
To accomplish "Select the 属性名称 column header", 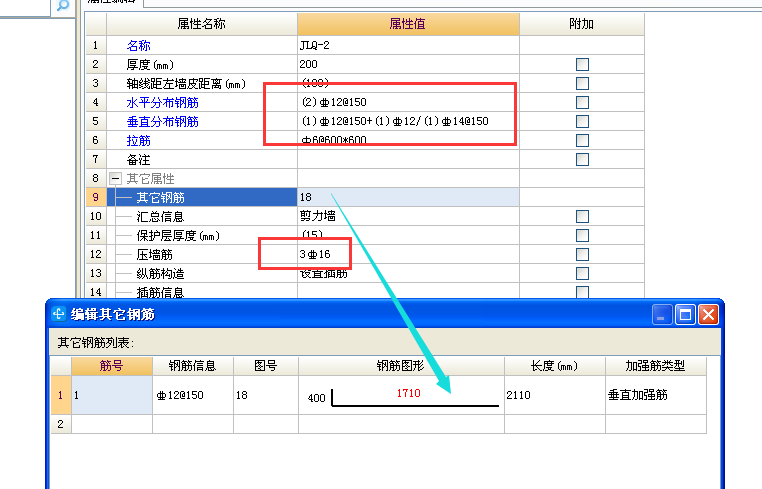I will point(202,24).
